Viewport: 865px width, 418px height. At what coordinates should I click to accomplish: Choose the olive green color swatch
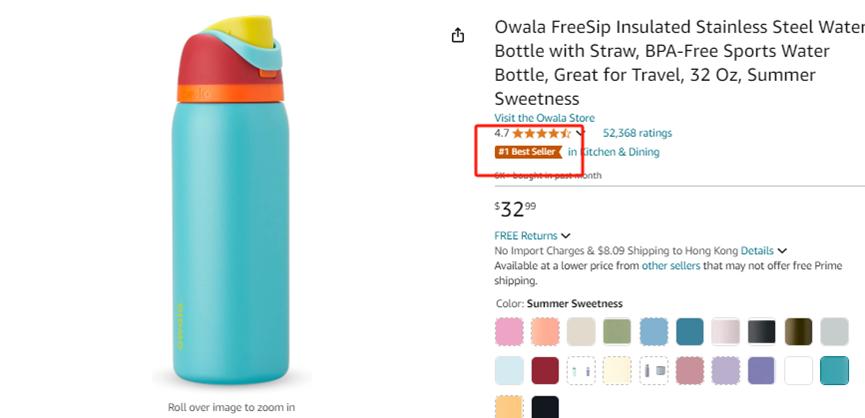point(617,331)
